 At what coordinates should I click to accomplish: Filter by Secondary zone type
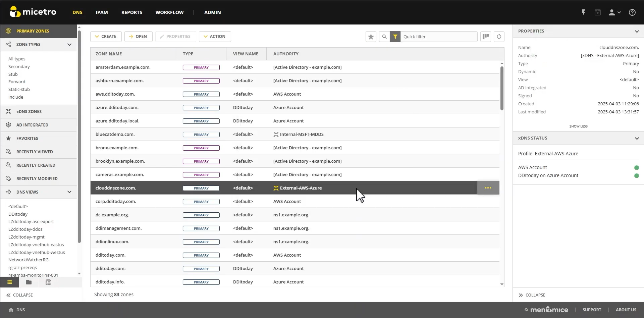click(x=19, y=67)
